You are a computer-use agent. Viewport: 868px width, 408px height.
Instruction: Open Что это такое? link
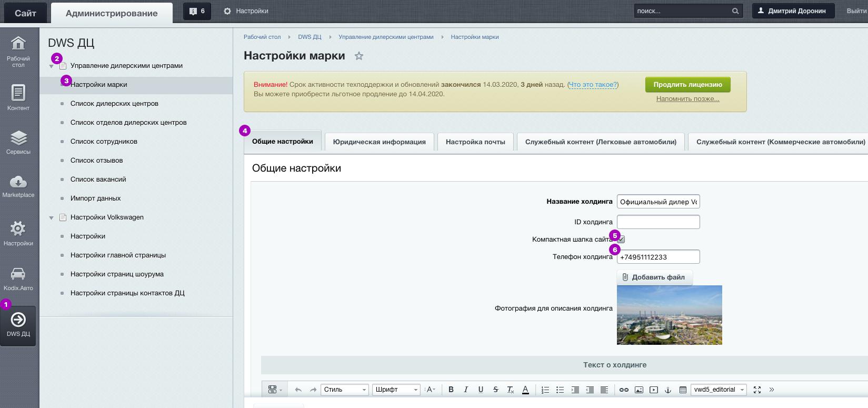593,84
